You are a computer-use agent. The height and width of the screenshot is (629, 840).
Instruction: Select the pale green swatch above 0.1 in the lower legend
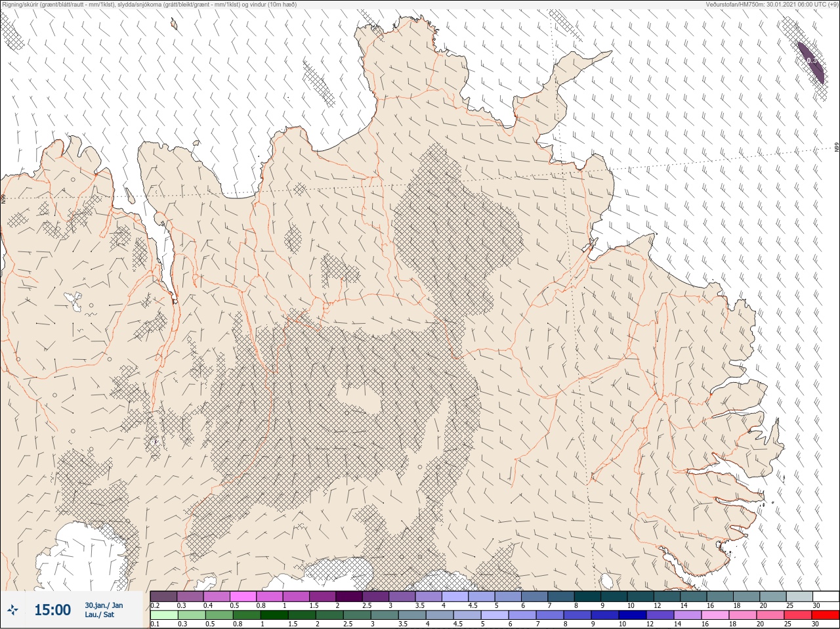[x=164, y=615]
